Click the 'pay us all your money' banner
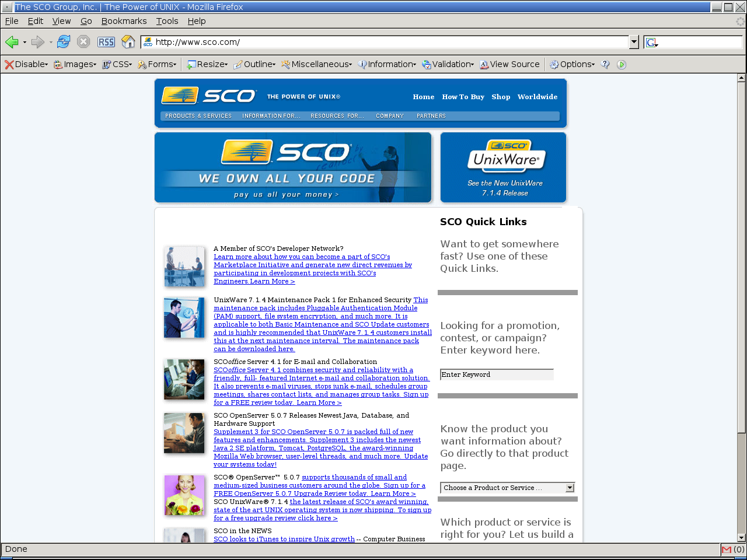Viewport: 747px width, 560px height. [293, 167]
